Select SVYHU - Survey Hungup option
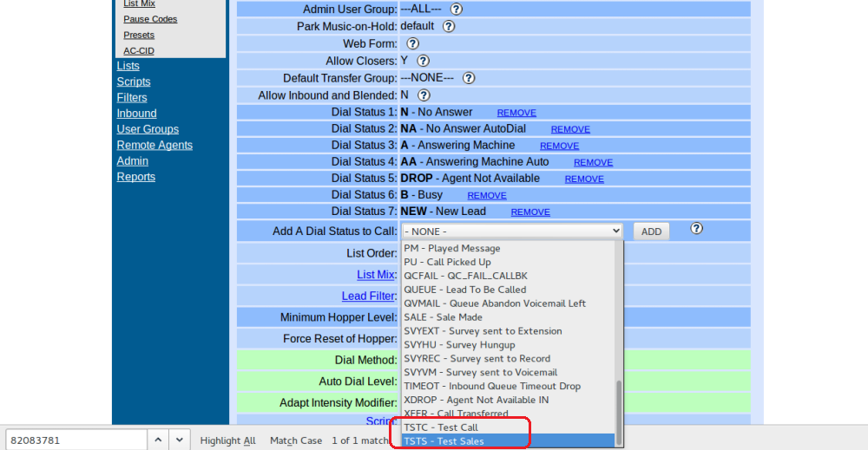The width and height of the screenshot is (868, 450). (x=508, y=345)
